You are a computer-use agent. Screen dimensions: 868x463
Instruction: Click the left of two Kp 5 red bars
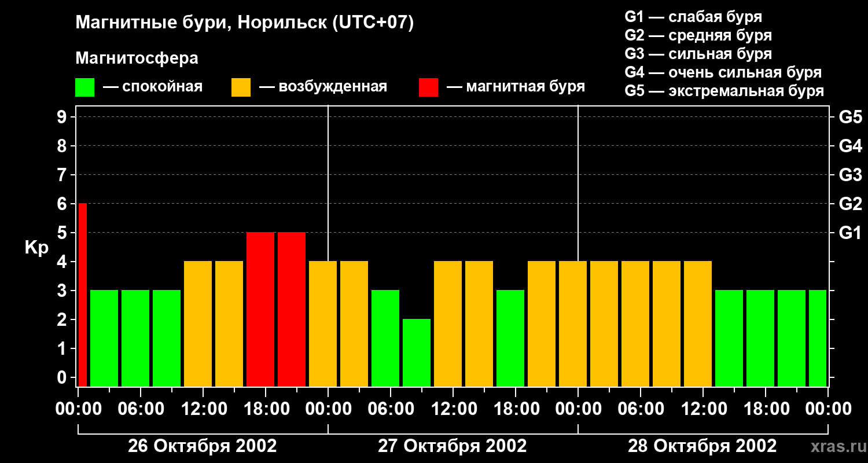(x=260, y=309)
